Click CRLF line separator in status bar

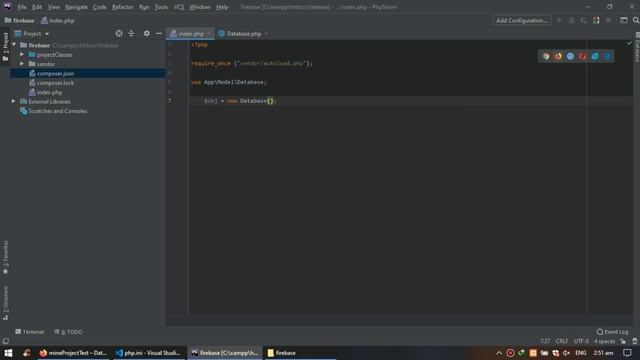tap(562, 341)
